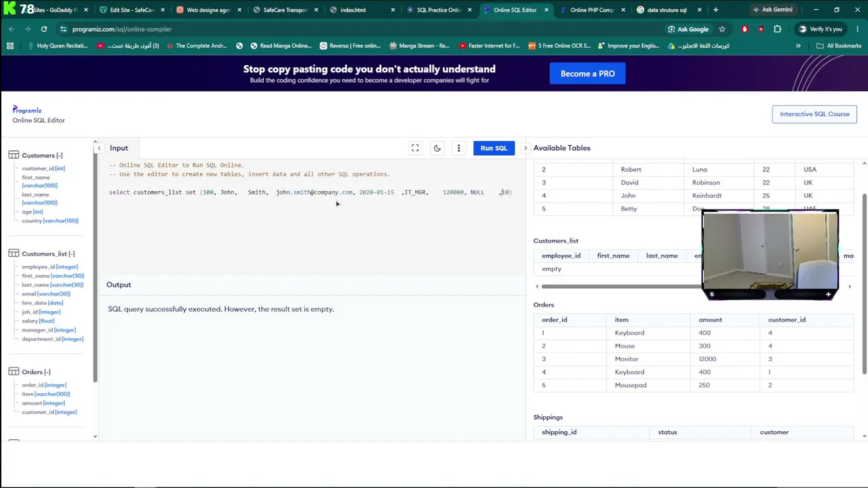Open All Bookmarks folder
The width and height of the screenshot is (868, 488).
point(839,45)
